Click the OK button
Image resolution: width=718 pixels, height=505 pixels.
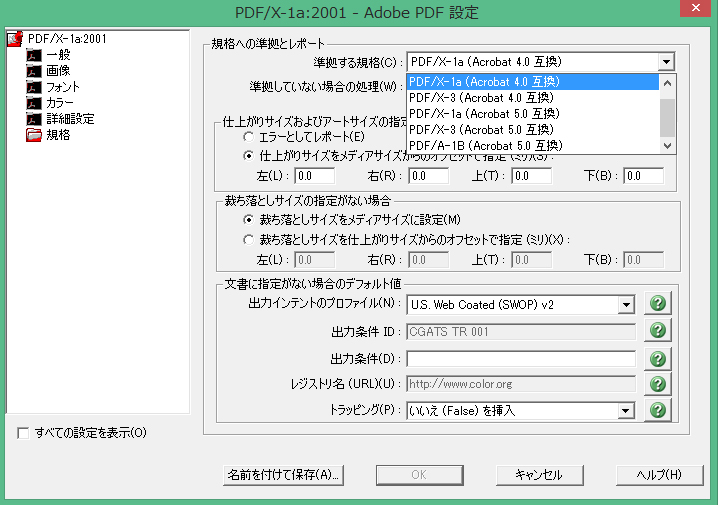tap(419, 475)
